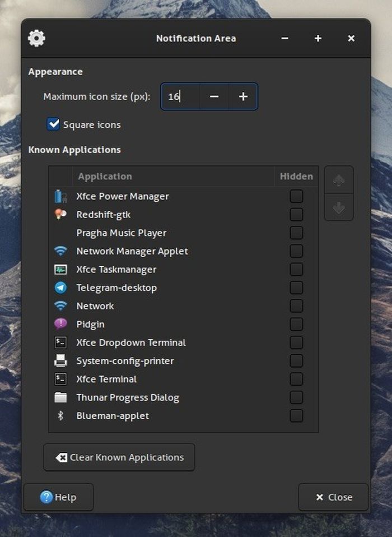The height and width of the screenshot is (537, 392).
Task: Click the Hidden column header
Action: tap(296, 177)
